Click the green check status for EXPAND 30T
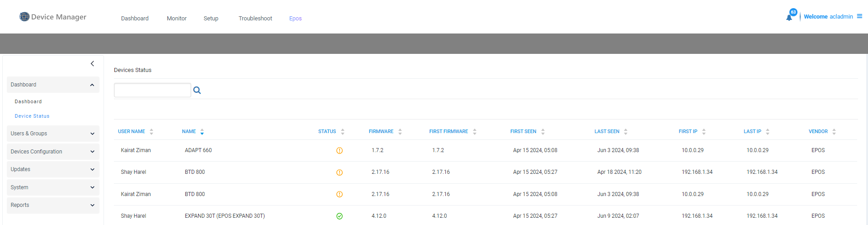 click(340, 216)
